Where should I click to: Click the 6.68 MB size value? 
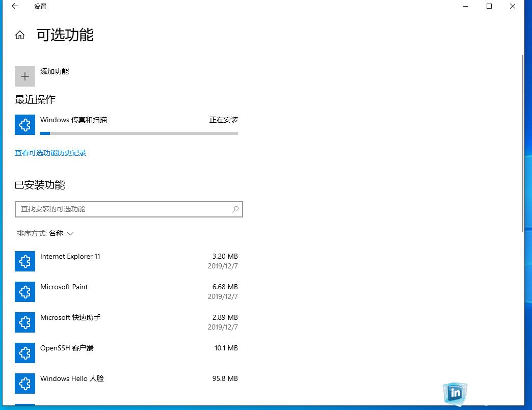pos(225,287)
